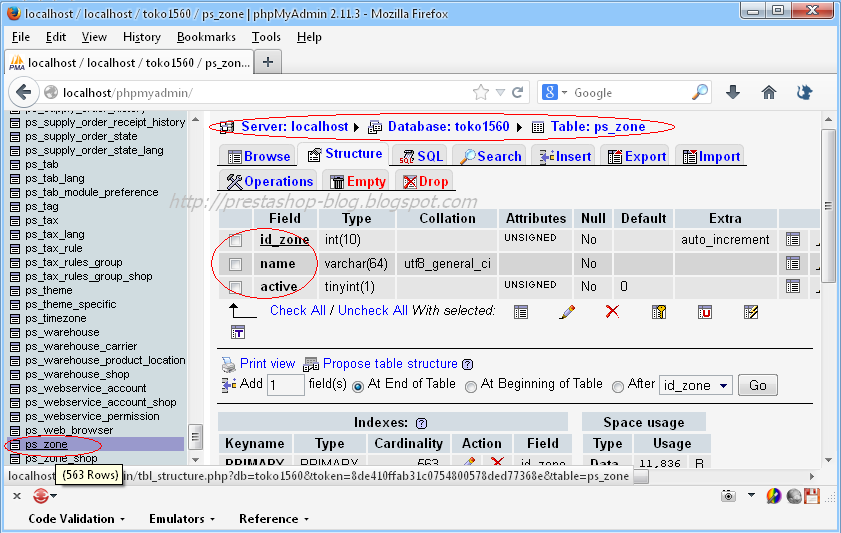Open the Google search engine dropdown
Image resolution: width=841 pixels, height=533 pixels.
click(x=564, y=92)
